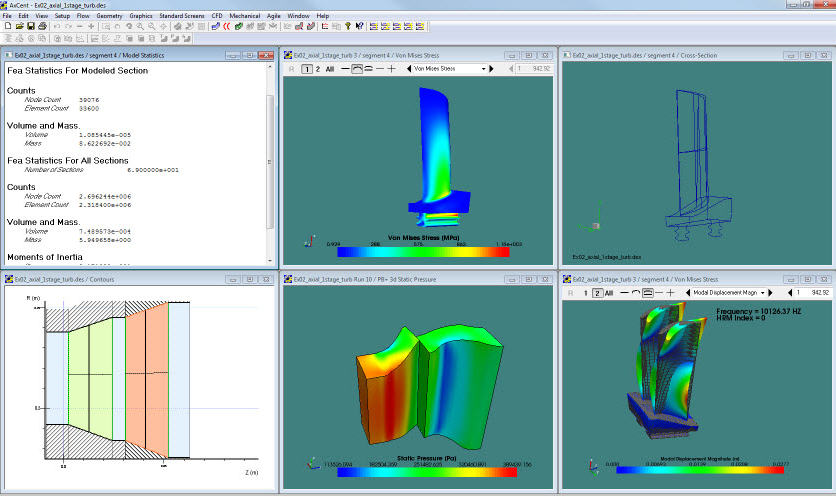Go to next result right of Modal Displacement dropdown
The height and width of the screenshot is (496, 836).
[x=771, y=293]
